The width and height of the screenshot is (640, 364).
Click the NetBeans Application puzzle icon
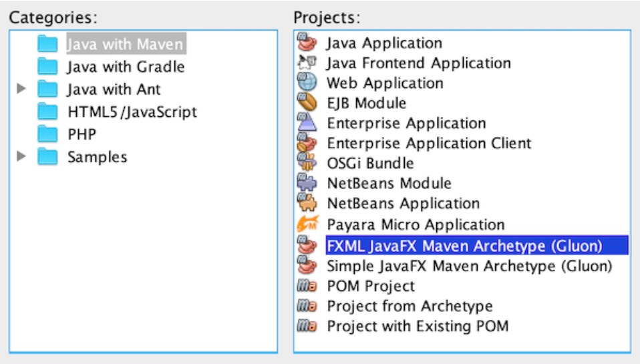click(x=307, y=202)
